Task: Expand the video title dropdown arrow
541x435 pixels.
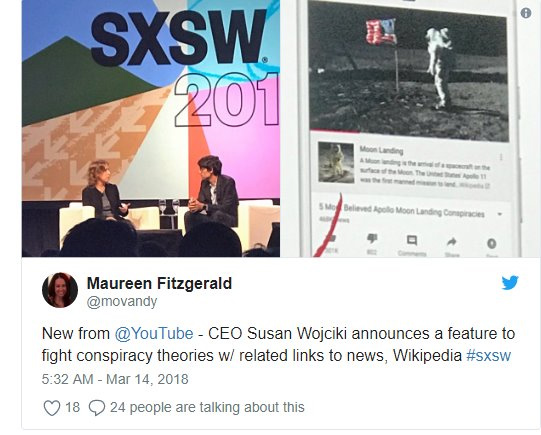Action: point(500,214)
